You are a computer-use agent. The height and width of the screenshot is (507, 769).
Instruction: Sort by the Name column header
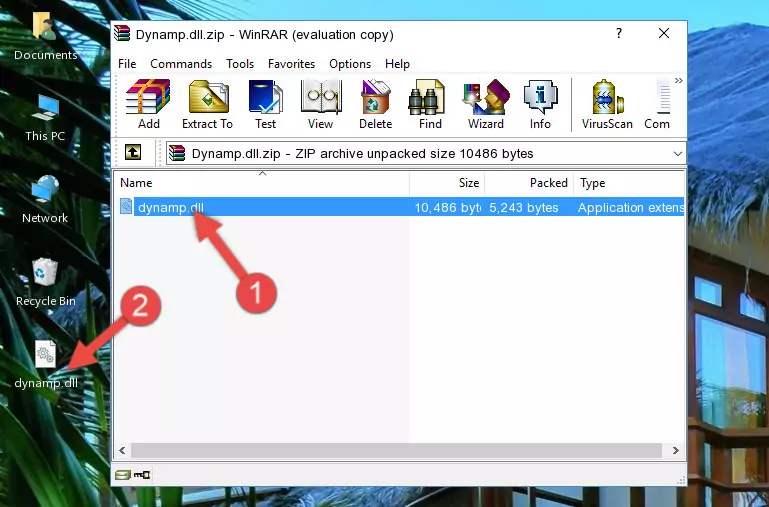pyautogui.click(x=262, y=183)
